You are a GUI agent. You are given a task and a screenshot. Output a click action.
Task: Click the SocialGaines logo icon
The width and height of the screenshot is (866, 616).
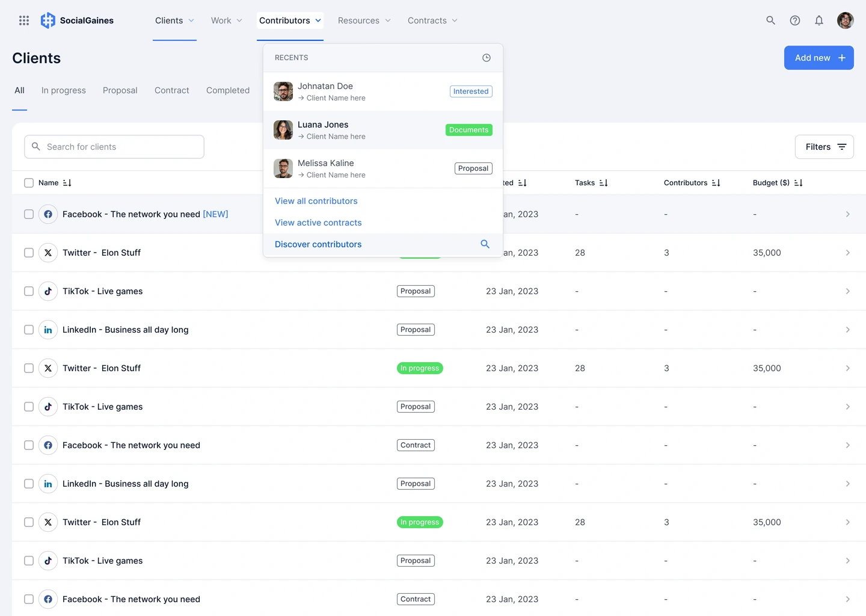click(48, 20)
